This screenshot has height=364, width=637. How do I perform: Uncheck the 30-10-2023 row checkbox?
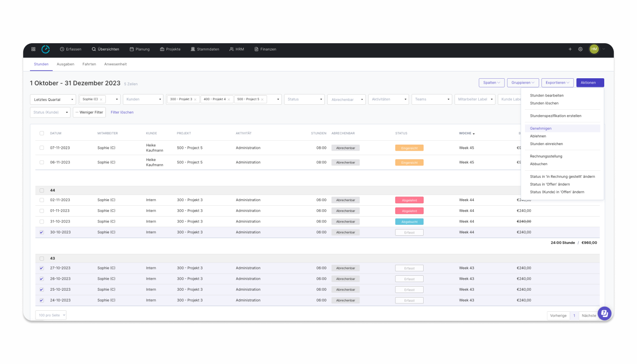42,233
